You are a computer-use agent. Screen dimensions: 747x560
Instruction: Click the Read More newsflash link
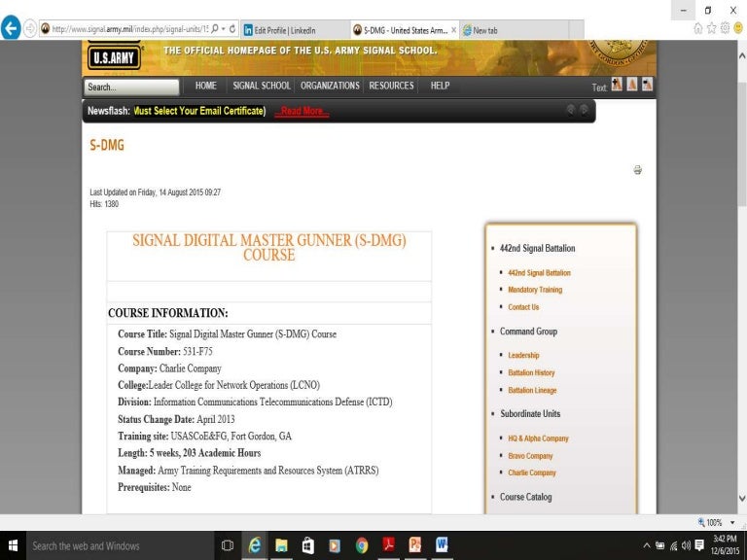click(302, 111)
